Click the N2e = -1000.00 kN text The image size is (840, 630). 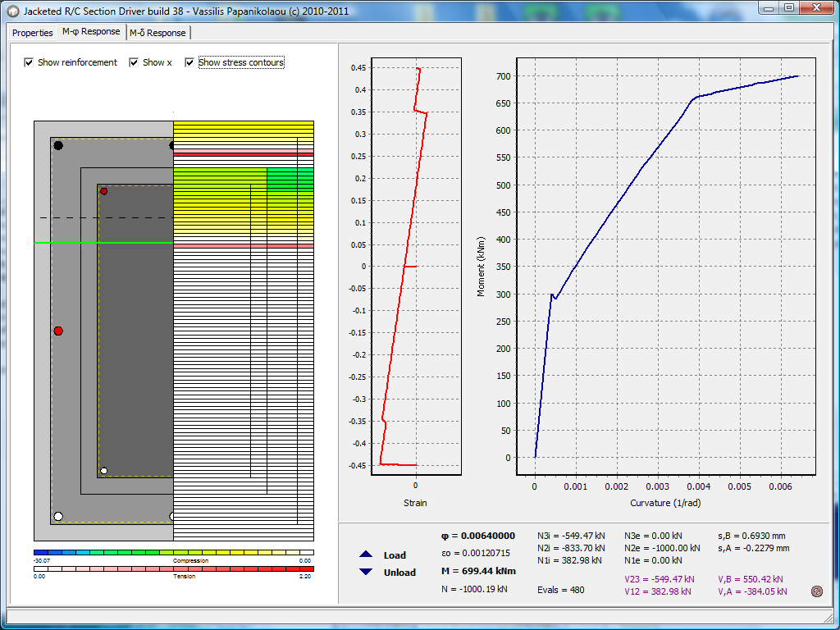pyautogui.click(x=662, y=548)
